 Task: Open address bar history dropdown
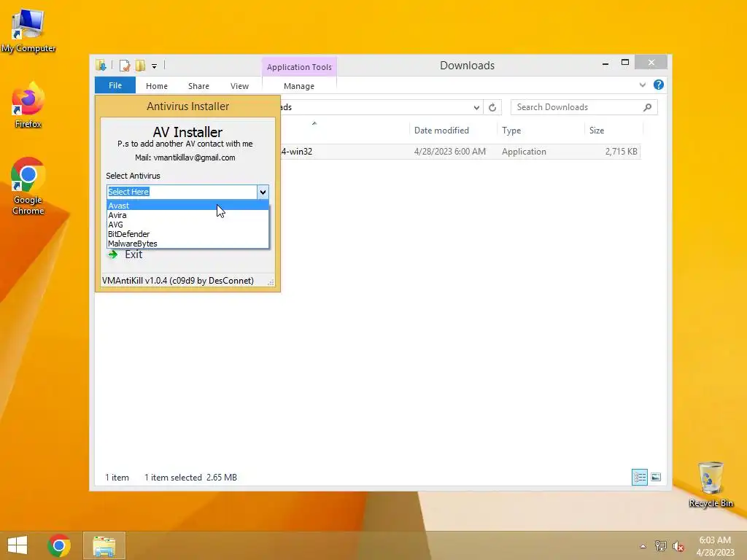(476, 108)
